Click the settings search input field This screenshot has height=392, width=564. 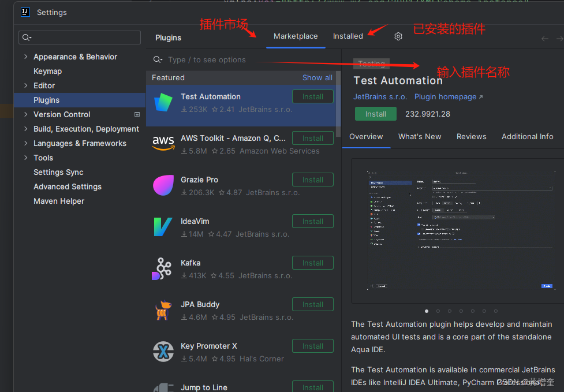(80, 38)
